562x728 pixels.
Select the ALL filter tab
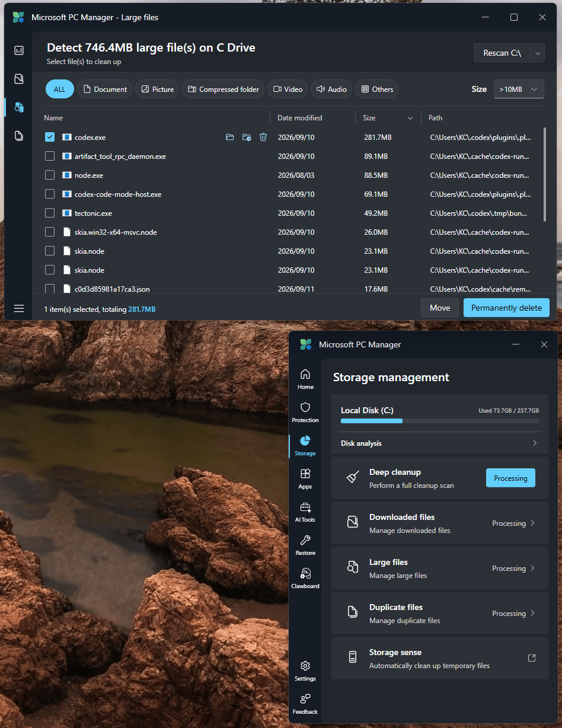(x=60, y=90)
